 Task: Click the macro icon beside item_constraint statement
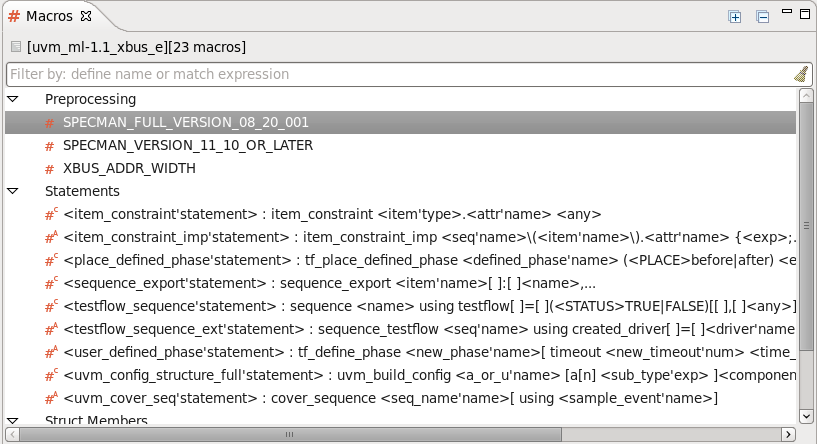point(50,214)
